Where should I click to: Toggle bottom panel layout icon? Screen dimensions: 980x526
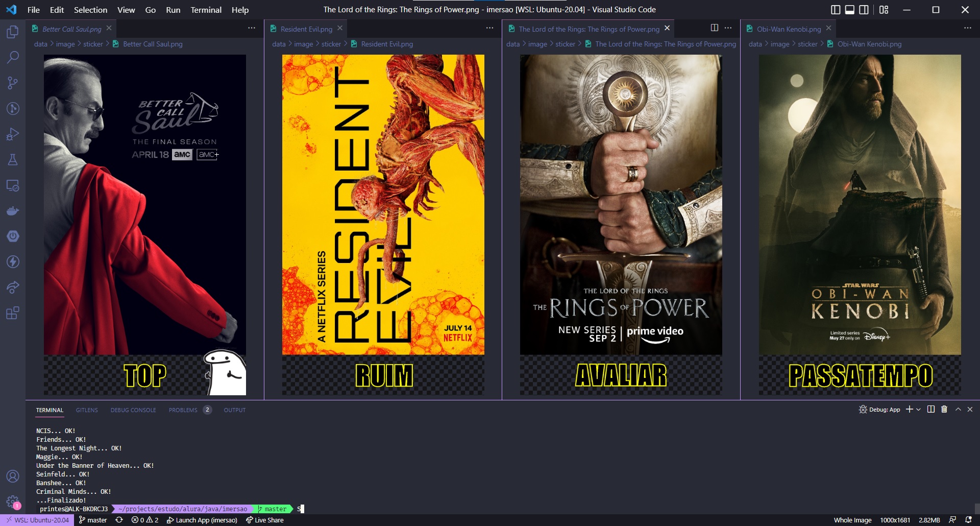coord(850,10)
